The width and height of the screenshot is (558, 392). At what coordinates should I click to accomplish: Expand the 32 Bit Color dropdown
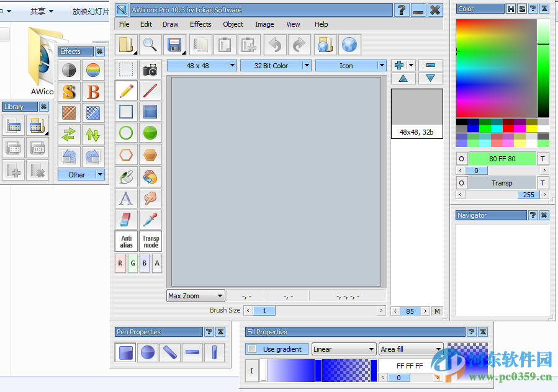[x=276, y=65]
